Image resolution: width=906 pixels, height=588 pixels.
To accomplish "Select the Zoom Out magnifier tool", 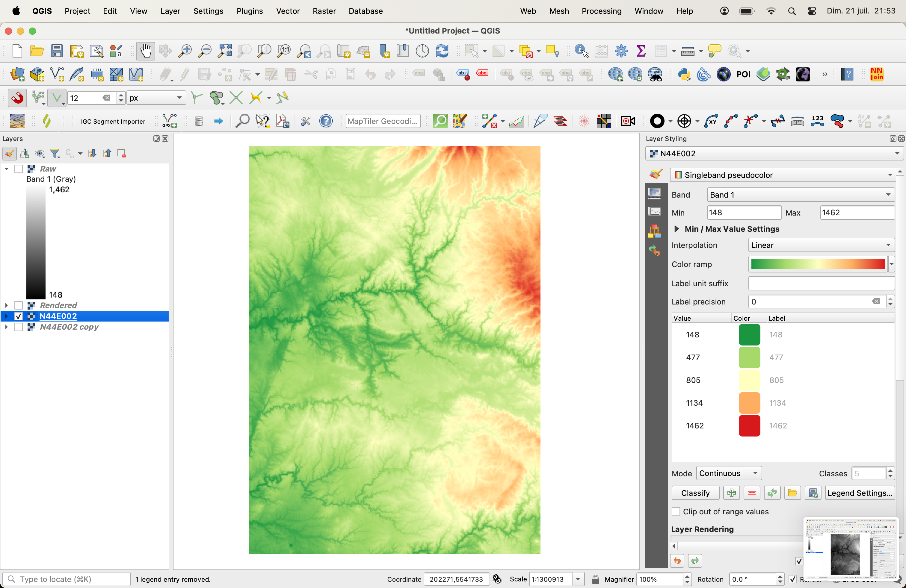I will coord(205,51).
